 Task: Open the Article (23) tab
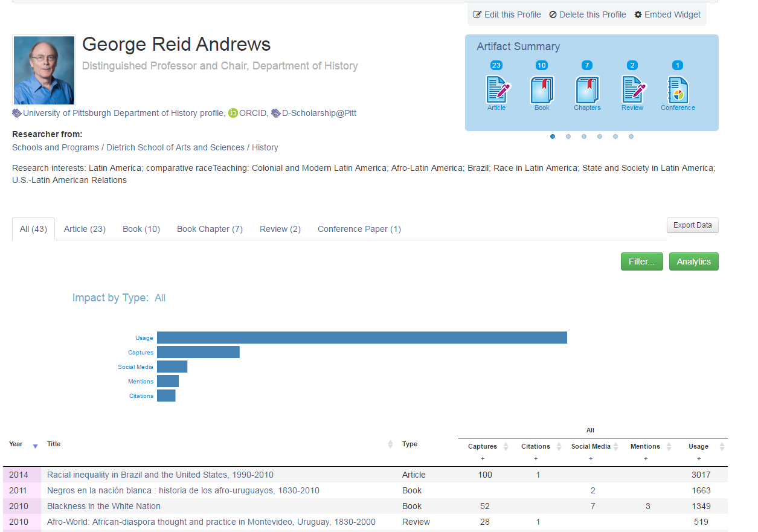(x=84, y=228)
